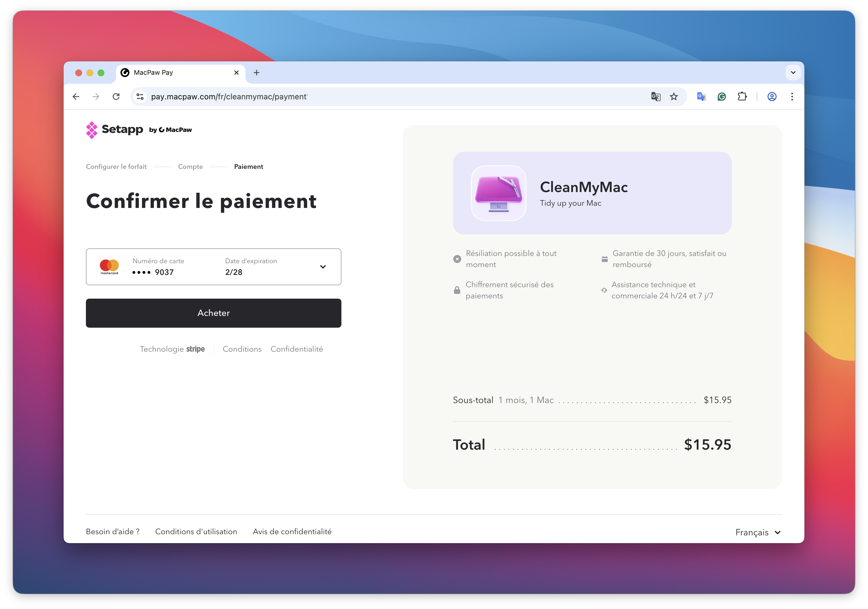Open the Français language dropdown
The height and width of the screenshot is (609, 868).
[758, 532]
